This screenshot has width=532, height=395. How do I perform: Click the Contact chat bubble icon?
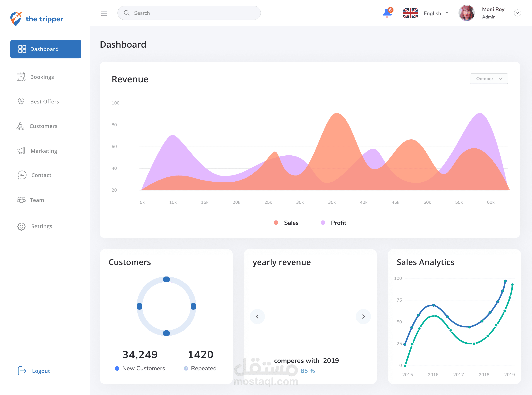(22, 175)
